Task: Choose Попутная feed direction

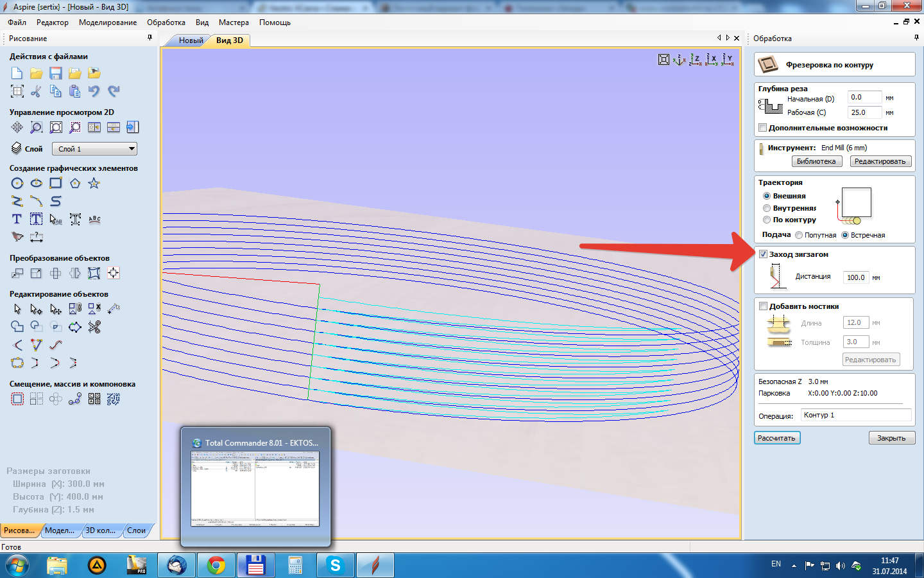Action: 799,235
